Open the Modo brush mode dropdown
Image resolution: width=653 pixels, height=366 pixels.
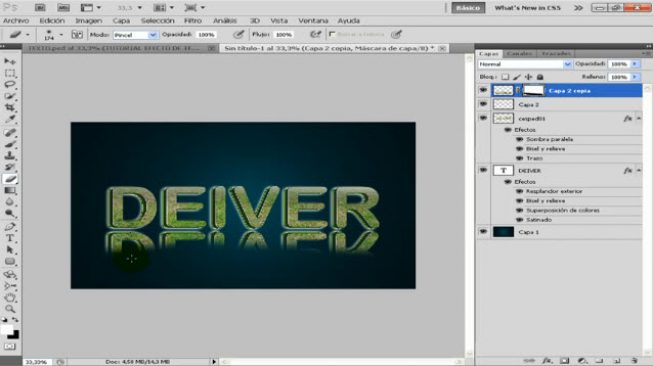[135, 35]
